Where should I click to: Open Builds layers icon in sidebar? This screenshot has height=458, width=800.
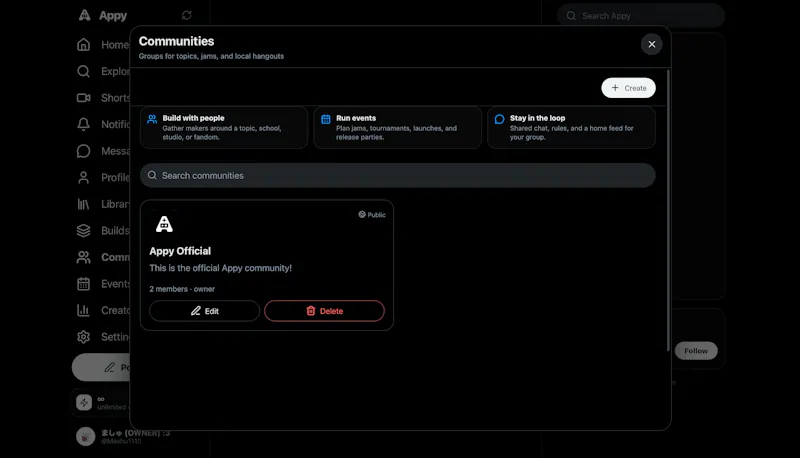(x=83, y=231)
